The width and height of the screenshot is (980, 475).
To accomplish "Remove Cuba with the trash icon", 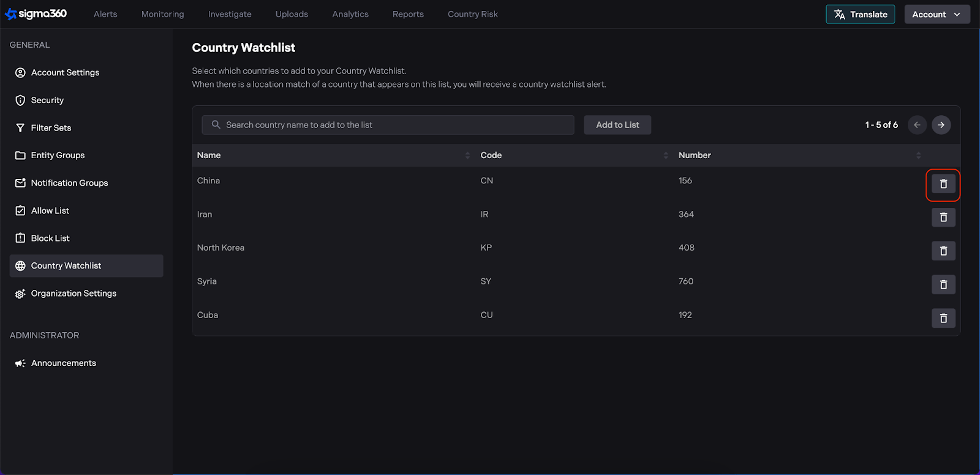I will tap(943, 318).
